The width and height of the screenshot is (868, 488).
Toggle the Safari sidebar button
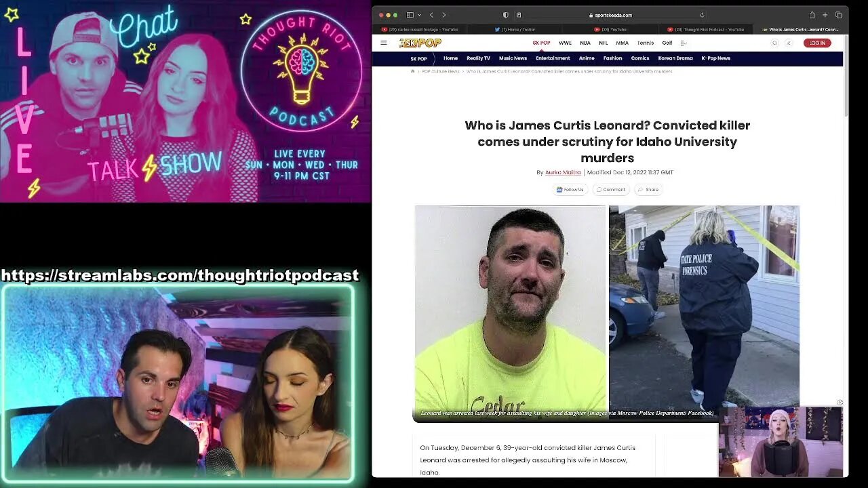[410, 15]
